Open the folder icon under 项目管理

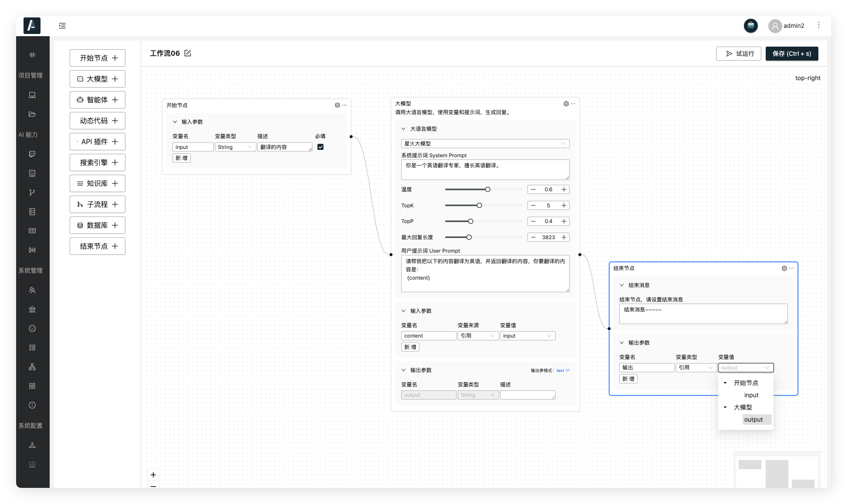coord(32,114)
